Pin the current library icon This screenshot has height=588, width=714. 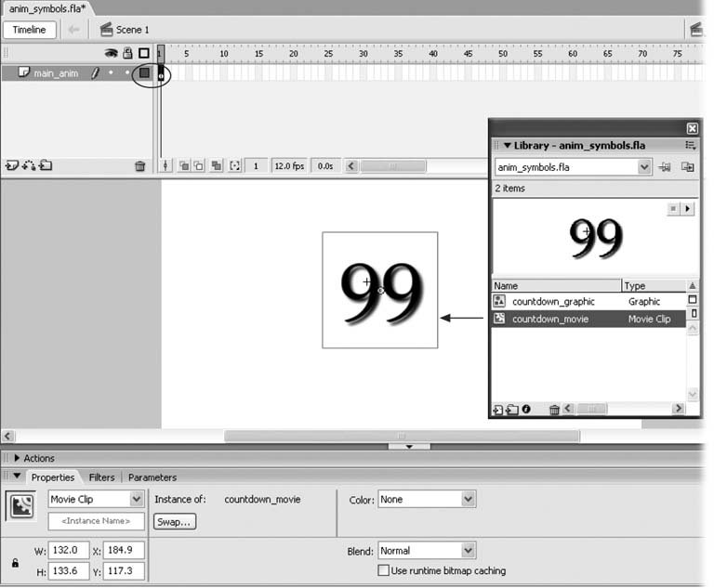(667, 167)
